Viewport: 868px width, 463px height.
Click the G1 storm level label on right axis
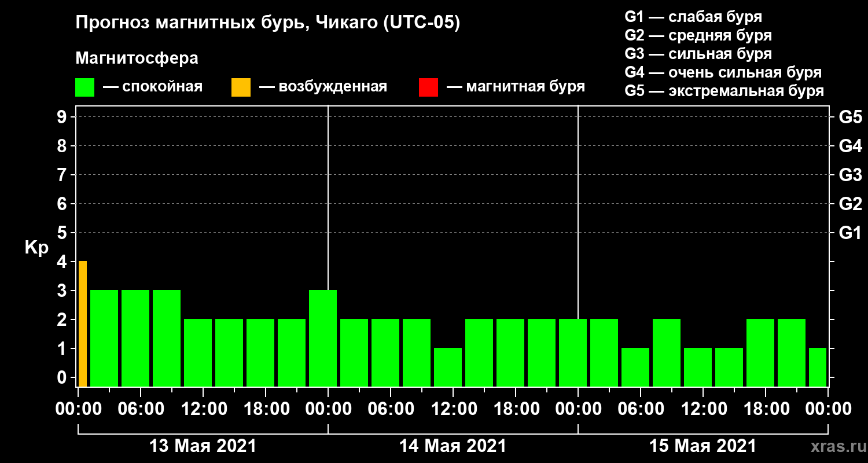pyautogui.click(x=850, y=233)
